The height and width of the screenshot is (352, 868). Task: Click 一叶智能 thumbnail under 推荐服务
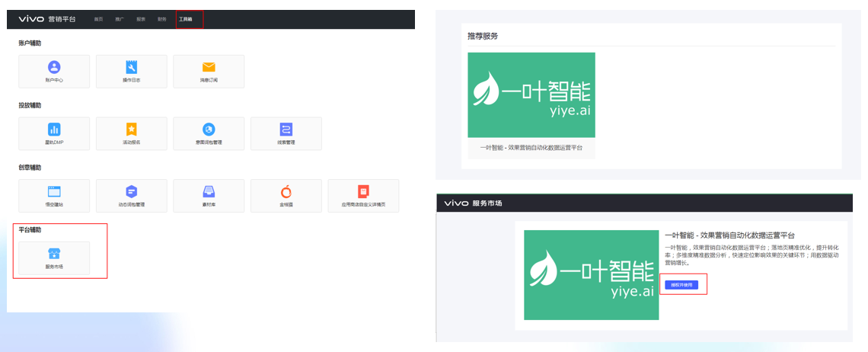531,95
